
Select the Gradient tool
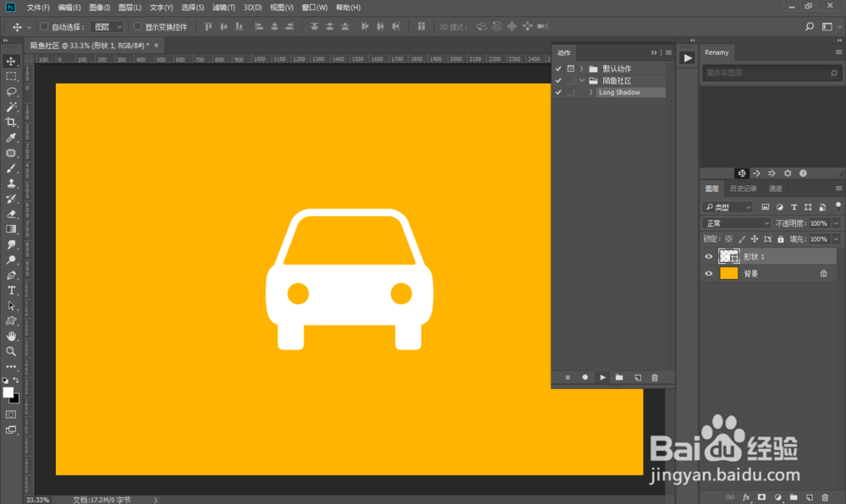[11, 229]
